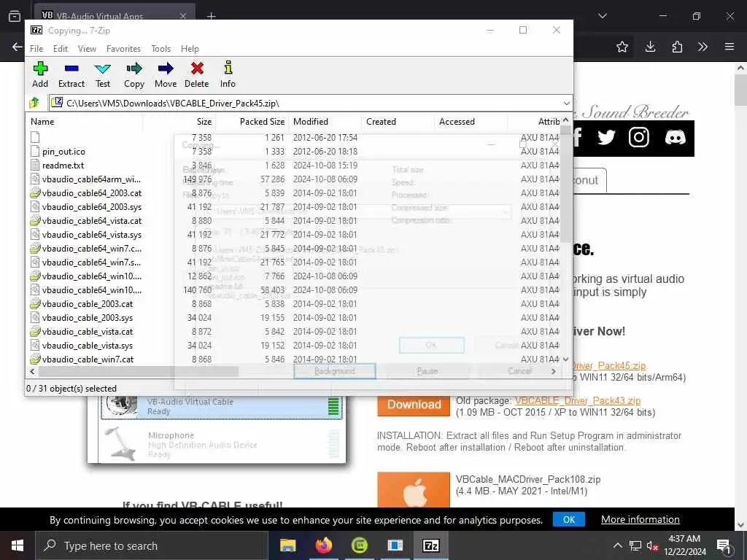
Task: Select vbaudio_cable_vista.cat file
Action: coord(88,332)
